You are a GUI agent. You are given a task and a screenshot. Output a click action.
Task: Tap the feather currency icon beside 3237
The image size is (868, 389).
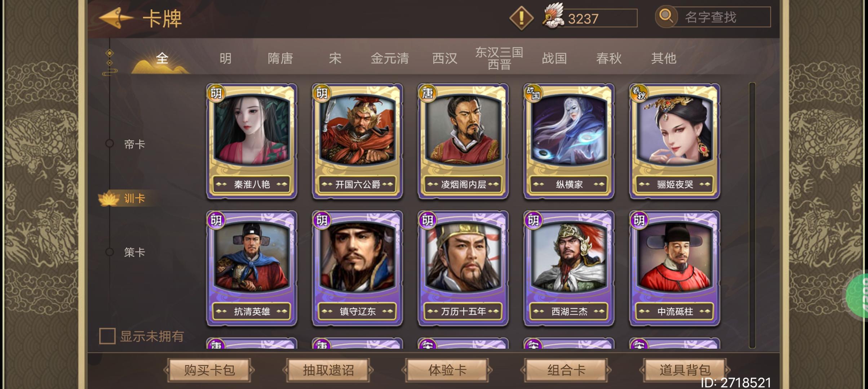pyautogui.click(x=553, y=16)
